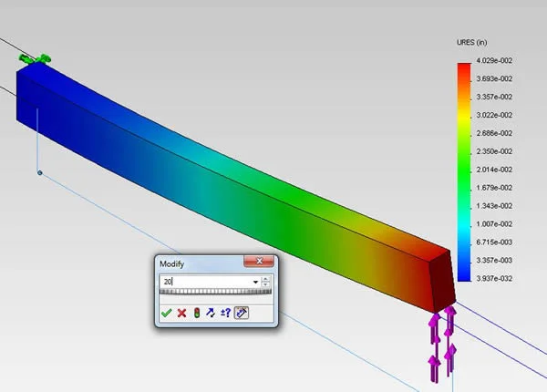
Task: Toggle the mark dimension for drawing icon
Action: (x=241, y=312)
